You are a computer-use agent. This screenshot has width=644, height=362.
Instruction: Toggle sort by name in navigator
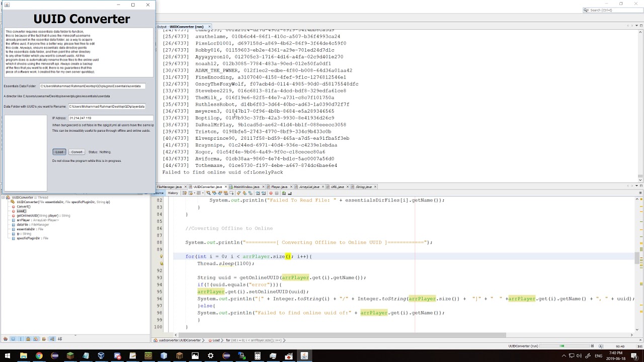pos(52,339)
